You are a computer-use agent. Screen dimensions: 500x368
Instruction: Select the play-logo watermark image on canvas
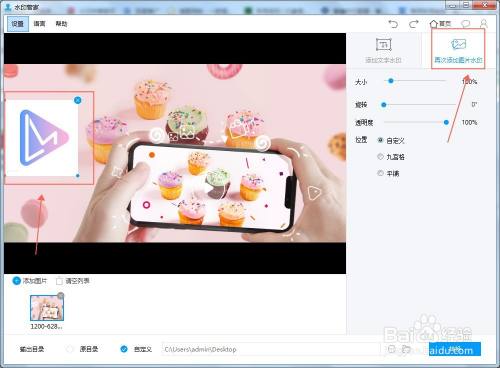[x=42, y=138]
